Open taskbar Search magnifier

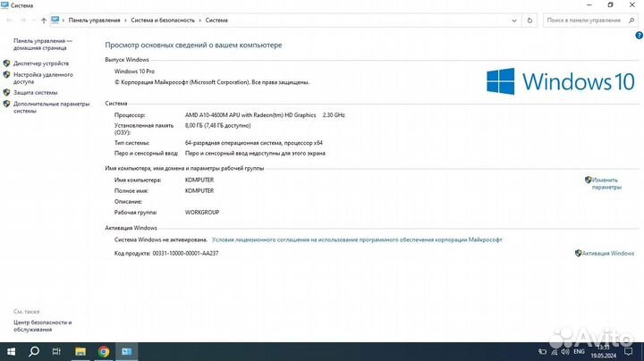(x=34, y=351)
